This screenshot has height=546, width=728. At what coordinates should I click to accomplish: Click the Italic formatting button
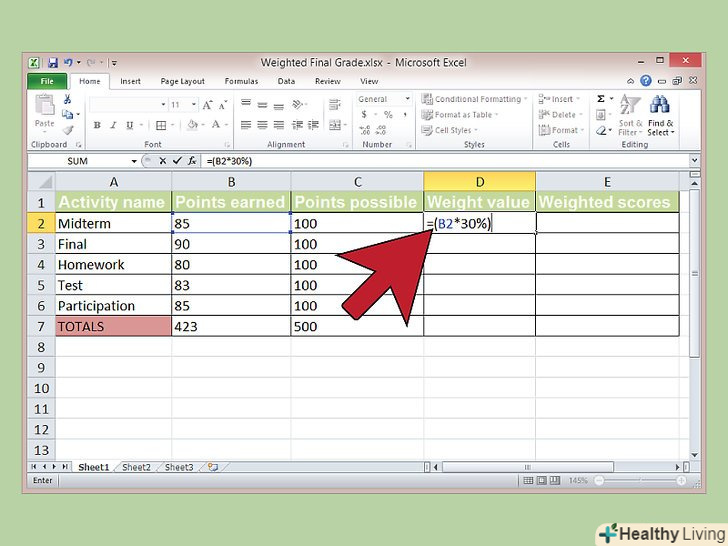(x=111, y=126)
